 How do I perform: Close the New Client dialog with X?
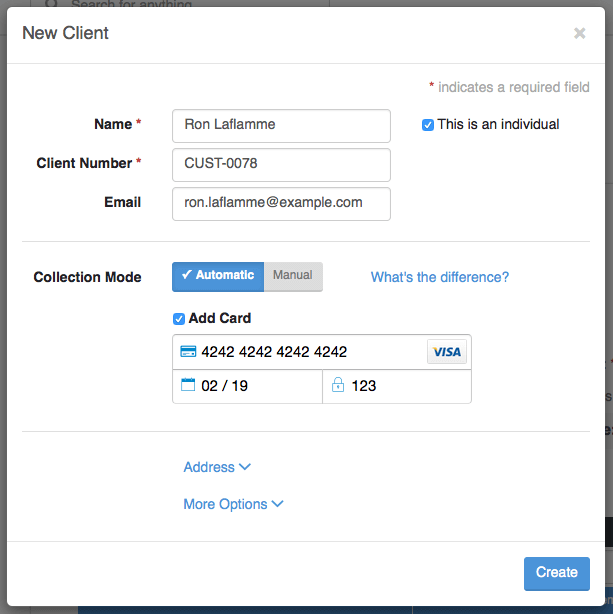pyautogui.click(x=580, y=33)
